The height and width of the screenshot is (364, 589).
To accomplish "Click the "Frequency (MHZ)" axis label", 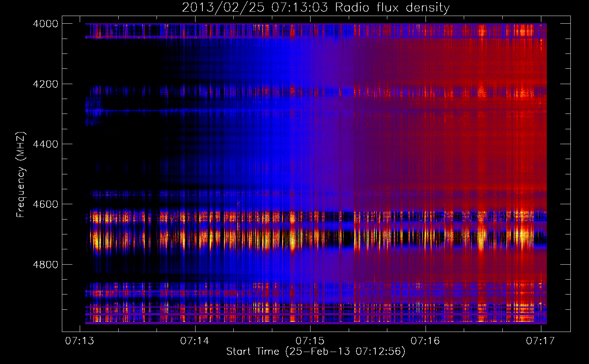I will click(21, 175).
